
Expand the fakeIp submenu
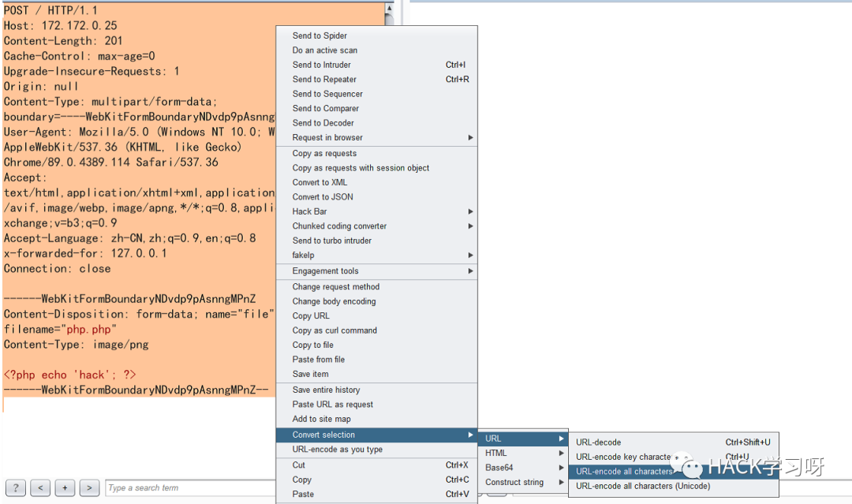pos(376,256)
